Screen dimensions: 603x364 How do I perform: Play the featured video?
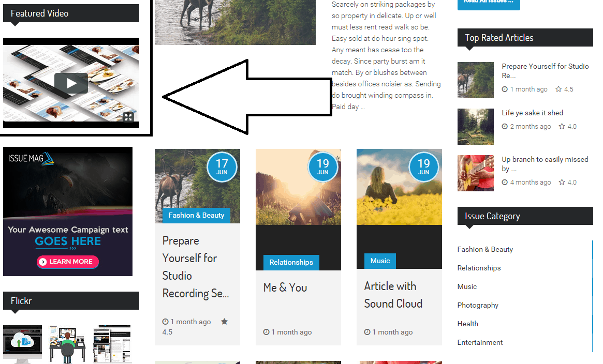[x=71, y=83]
